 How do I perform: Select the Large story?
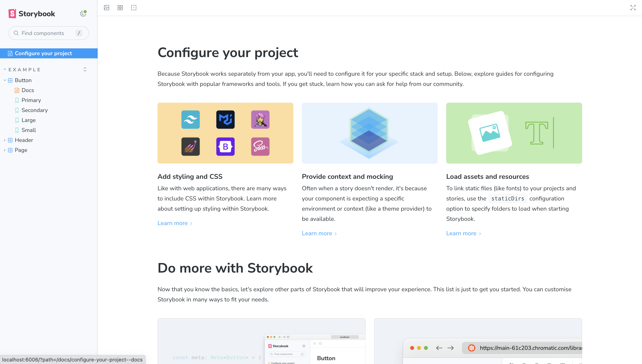click(28, 120)
